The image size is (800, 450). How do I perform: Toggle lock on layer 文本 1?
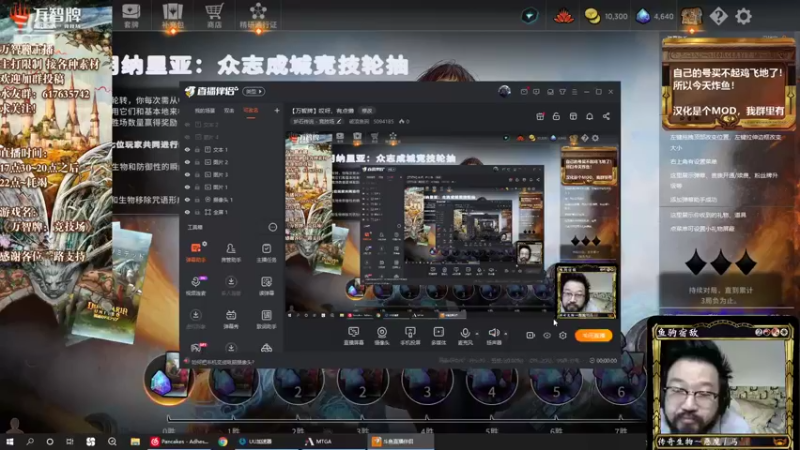click(x=197, y=149)
